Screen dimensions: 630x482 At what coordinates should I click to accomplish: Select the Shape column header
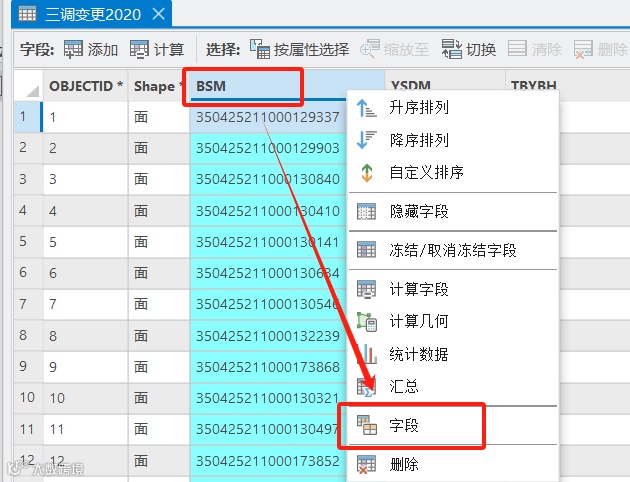point(158,86)
